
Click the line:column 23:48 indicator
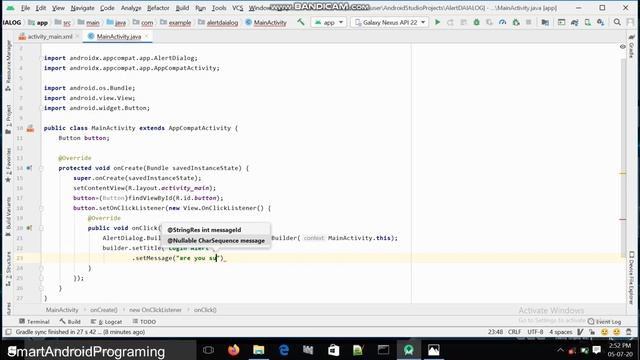point(495,332)
